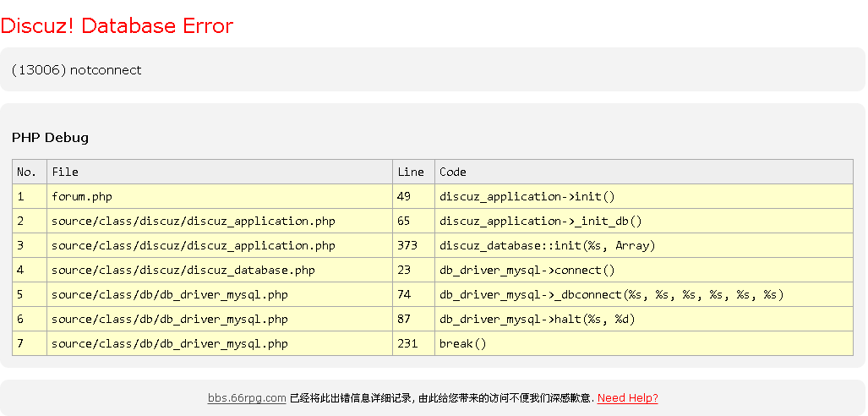The image size is (868, 416).
Task: Select discuz_database::init(%s, Array) code cell
Action: coord(644,245)
